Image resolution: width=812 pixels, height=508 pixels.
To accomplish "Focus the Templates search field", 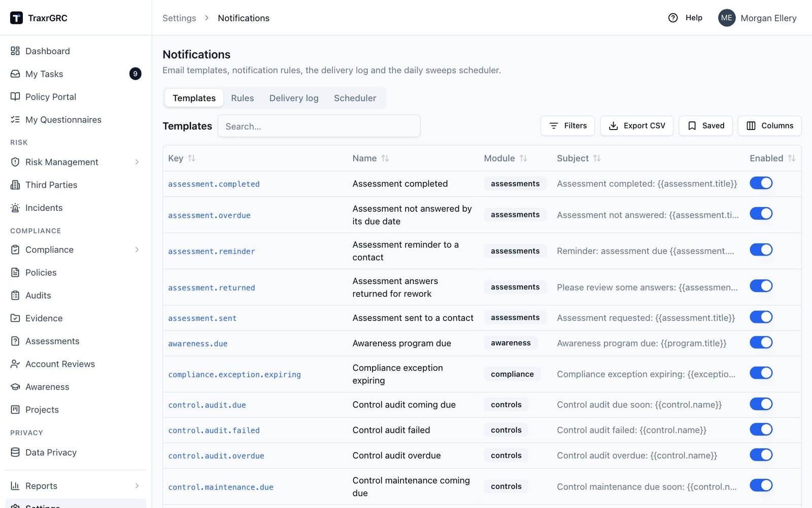I will point(319,126).
